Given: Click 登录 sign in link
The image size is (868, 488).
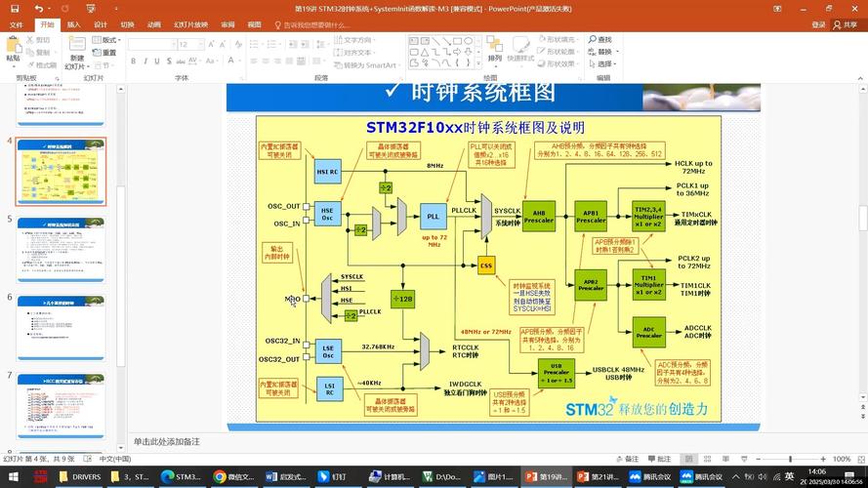Looking at the screenshot, I should point(818,25).
